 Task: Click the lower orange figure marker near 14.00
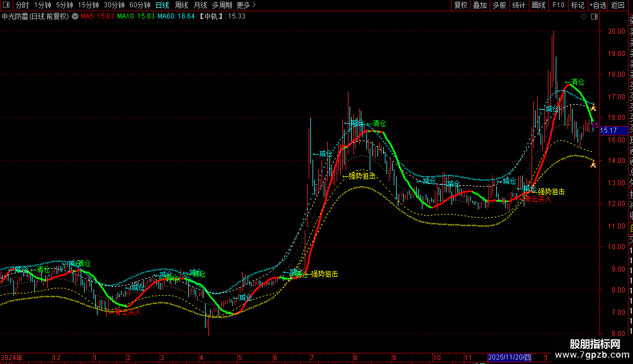point(593,164)
